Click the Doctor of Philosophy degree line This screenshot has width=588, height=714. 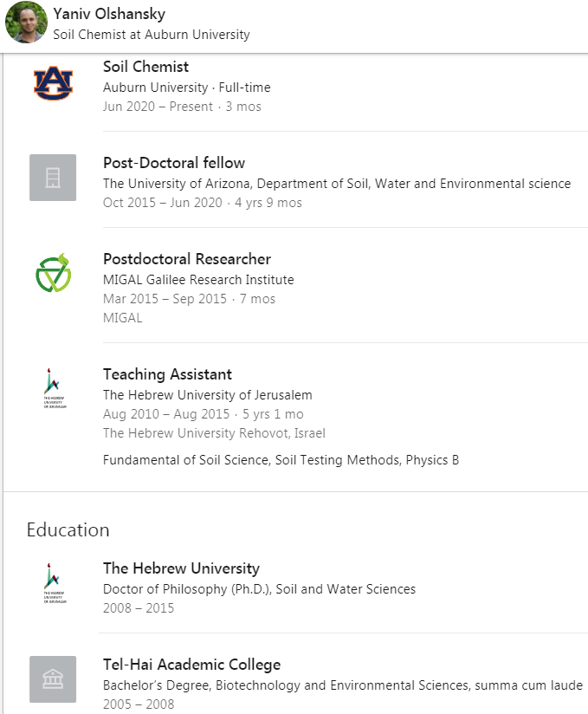(x=259, y=589)
